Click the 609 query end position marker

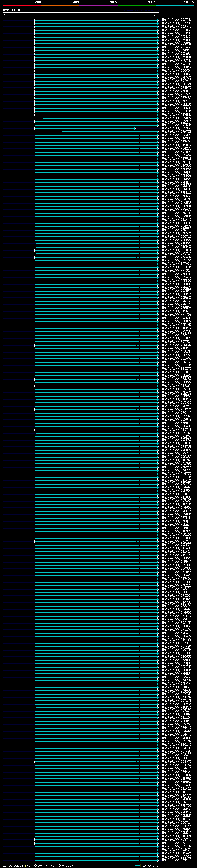tap(155, 15)
